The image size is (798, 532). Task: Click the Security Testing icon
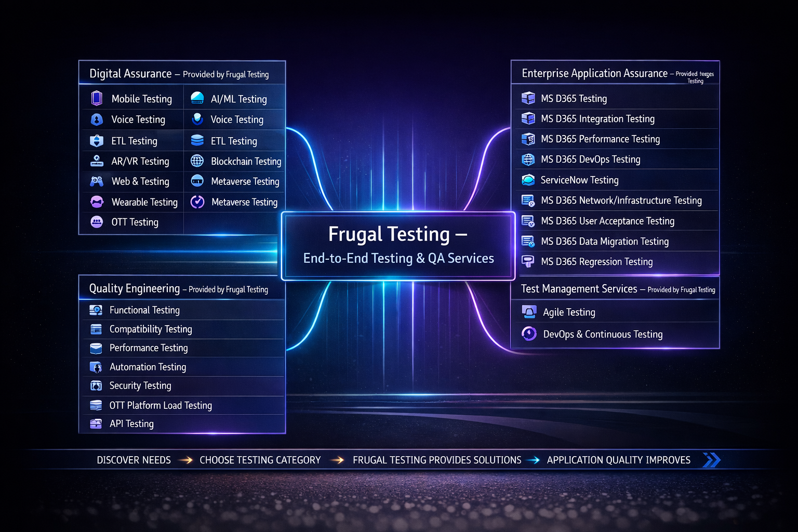coord(96,385)
